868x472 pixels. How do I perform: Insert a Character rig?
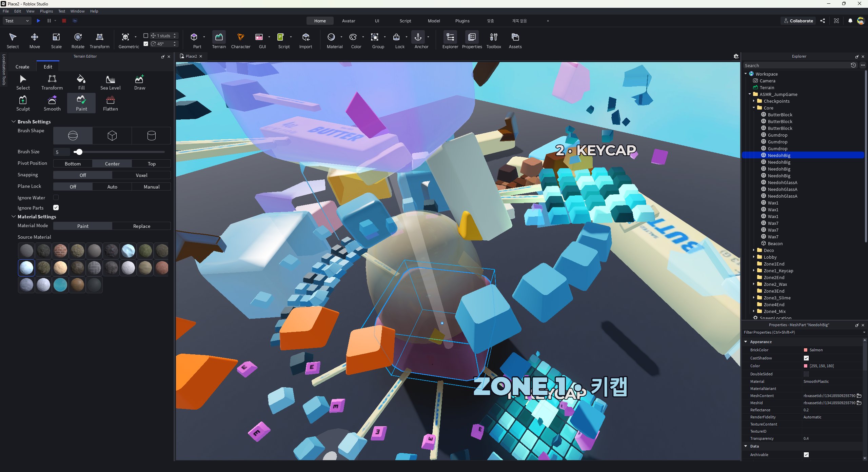coord(241,40)
